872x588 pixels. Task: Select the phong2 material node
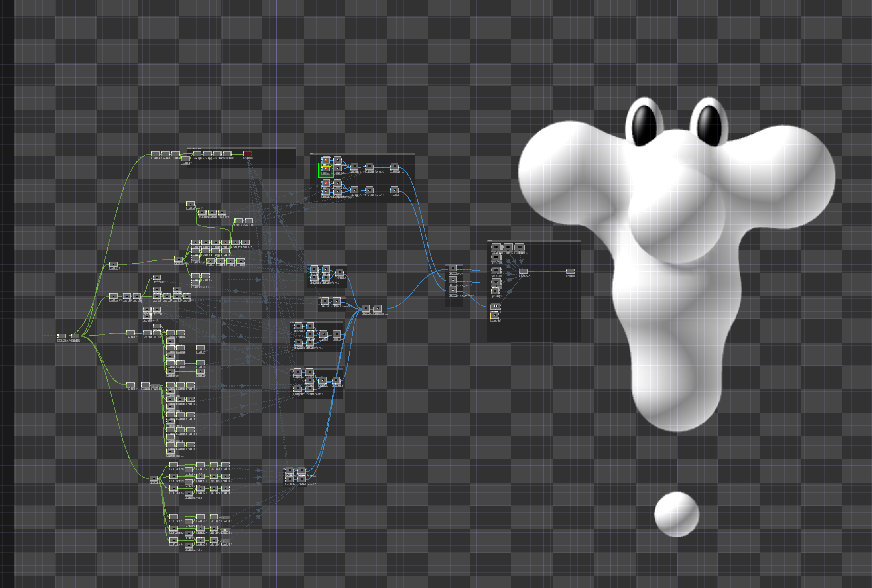point(494,316)
